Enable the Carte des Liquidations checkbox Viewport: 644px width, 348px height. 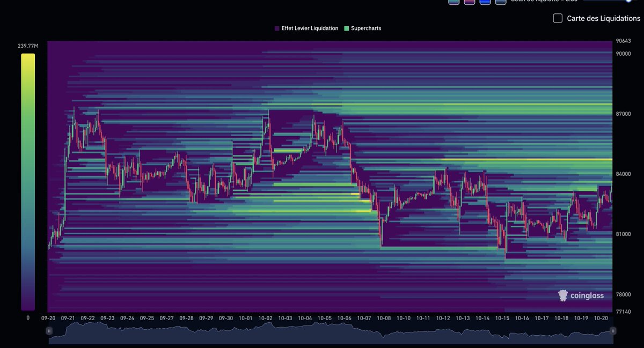pos(558,18)
